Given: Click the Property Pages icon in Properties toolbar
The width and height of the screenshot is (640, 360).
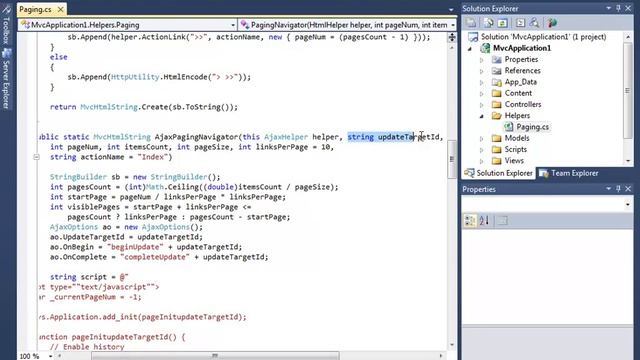Looking at the screenshot, I should (502, 221).
